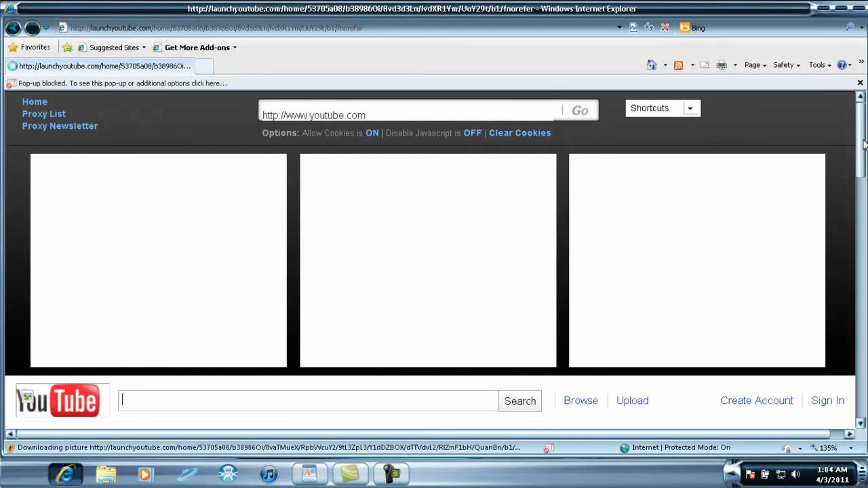The height and width of the screenshot is (488, 868).
Task: Expand the Home button dropdown arrow
Action: (x=665, y=65)
